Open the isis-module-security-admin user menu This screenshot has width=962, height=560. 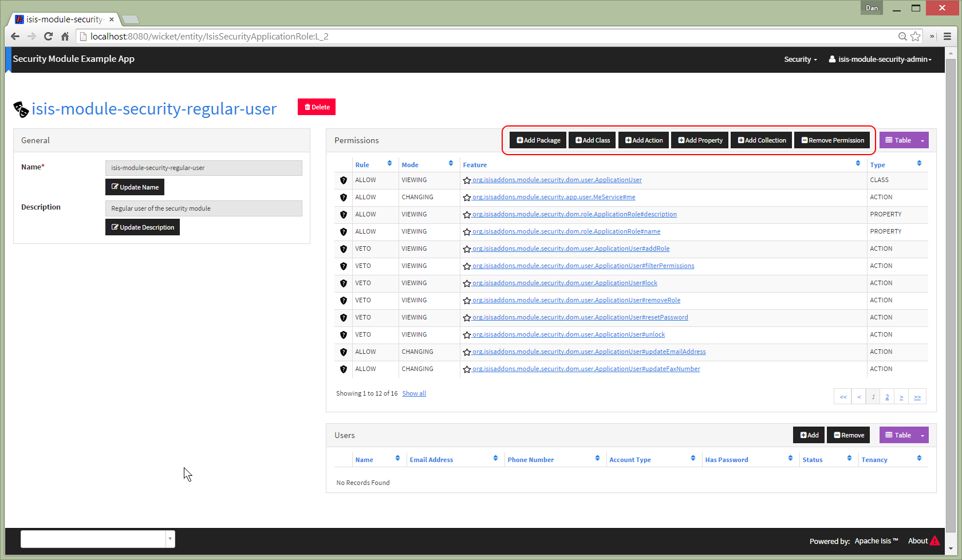[880, 59]
